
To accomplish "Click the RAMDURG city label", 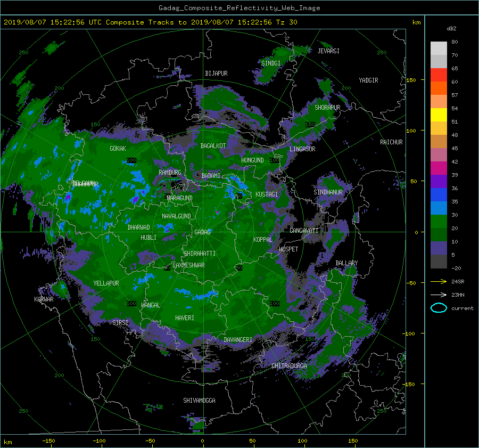I will pos(170,173).
